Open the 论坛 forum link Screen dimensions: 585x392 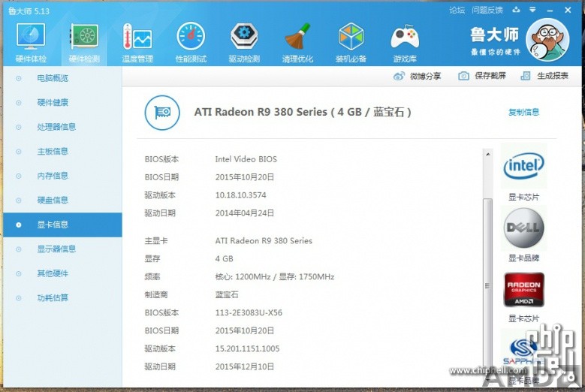[457, 10]
